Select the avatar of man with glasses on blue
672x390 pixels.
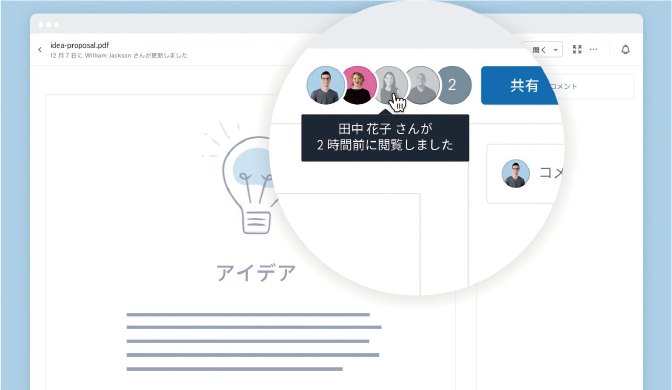point(326,85)
